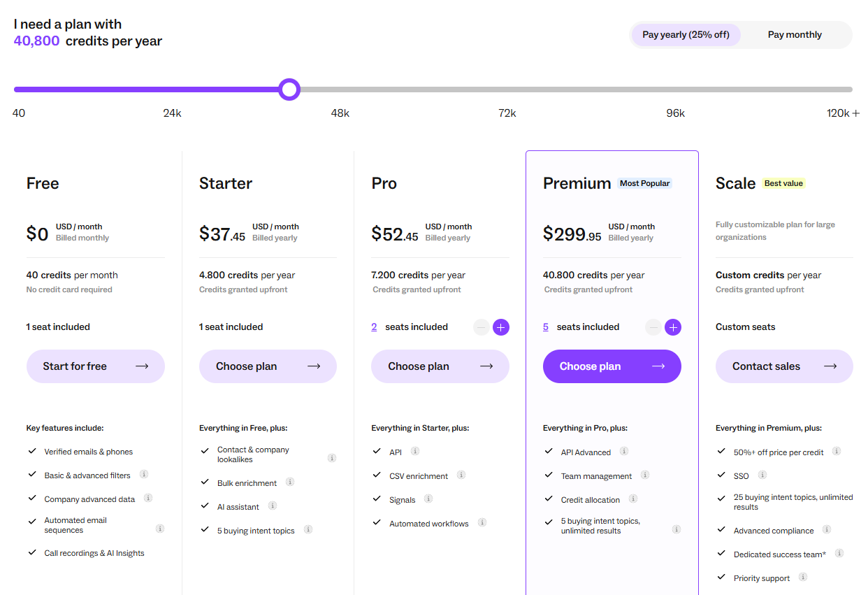The height and width of the screenshot is (595, 868).
Task: Choose the Starter plan
Action: tap(268, 366)
